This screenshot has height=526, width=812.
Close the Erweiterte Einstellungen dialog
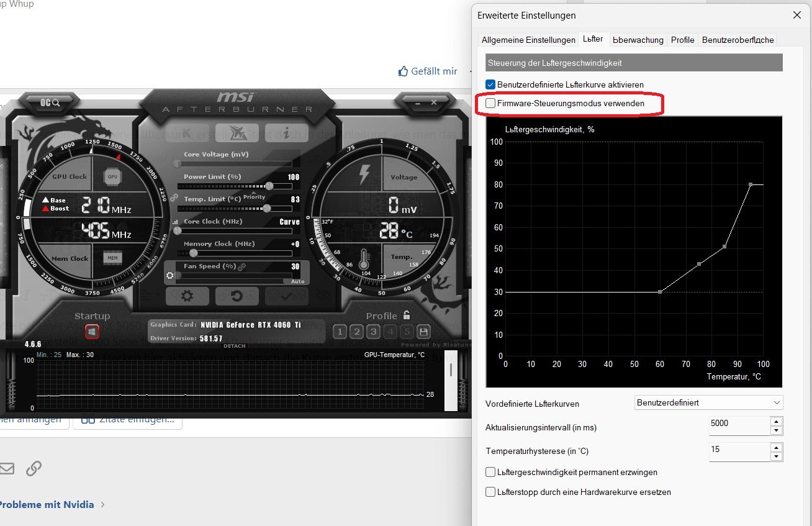point(796,15)
